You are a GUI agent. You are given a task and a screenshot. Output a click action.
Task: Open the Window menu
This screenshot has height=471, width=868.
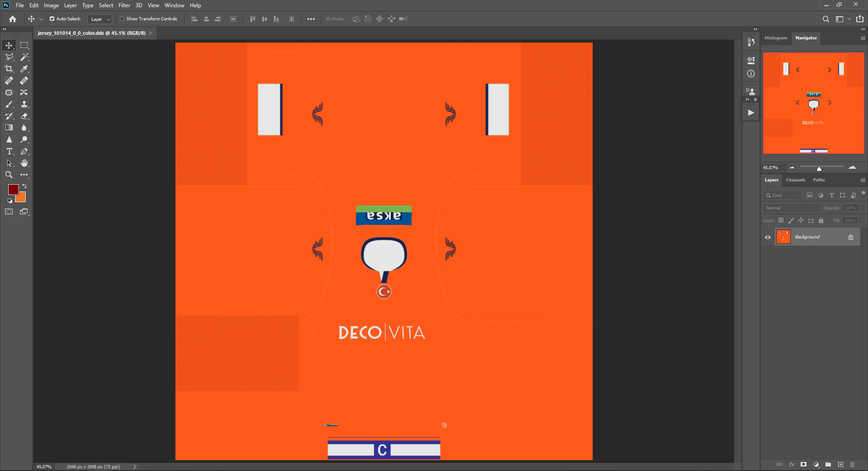pyautogui.click(x=174, y=5)
